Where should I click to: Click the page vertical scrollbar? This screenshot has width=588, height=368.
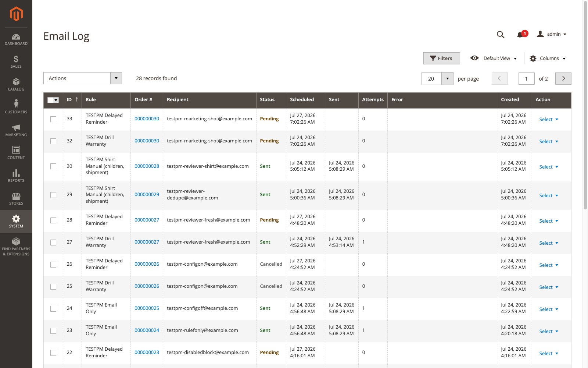click(x=585, y=106)
